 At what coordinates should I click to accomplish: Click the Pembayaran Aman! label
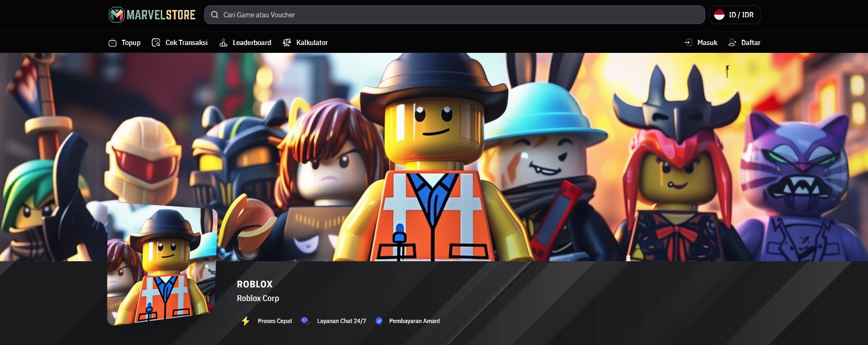pos(415,321)
